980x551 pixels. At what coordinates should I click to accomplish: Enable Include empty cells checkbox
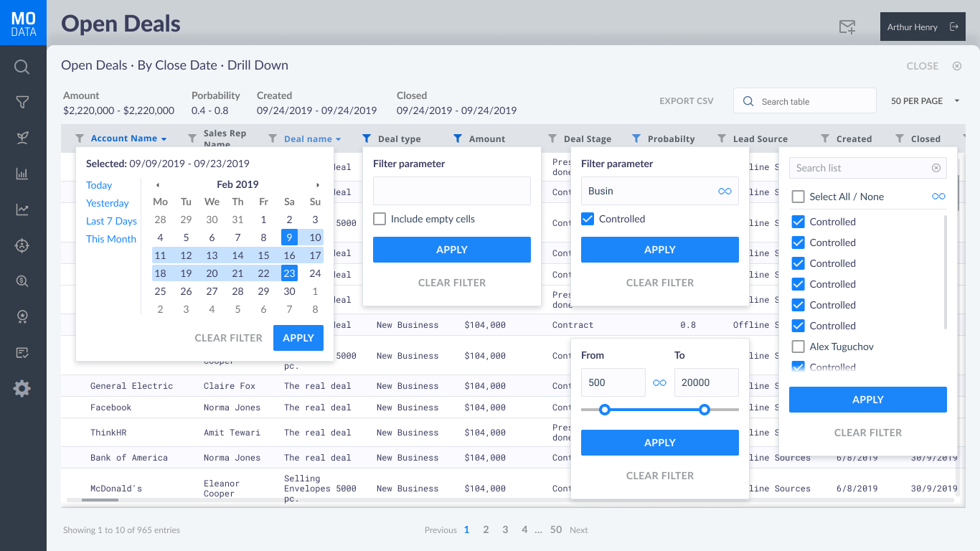380,219
